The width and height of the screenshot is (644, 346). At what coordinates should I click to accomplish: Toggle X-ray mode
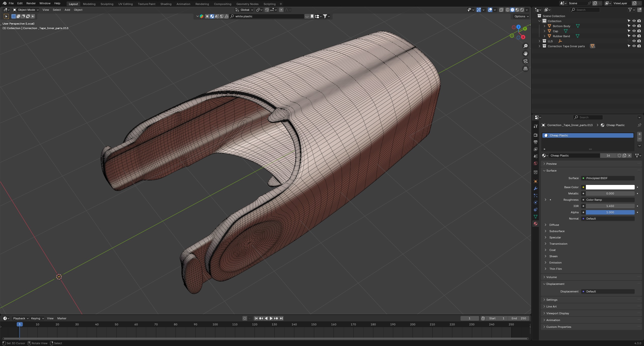click(x=501, y=10)
